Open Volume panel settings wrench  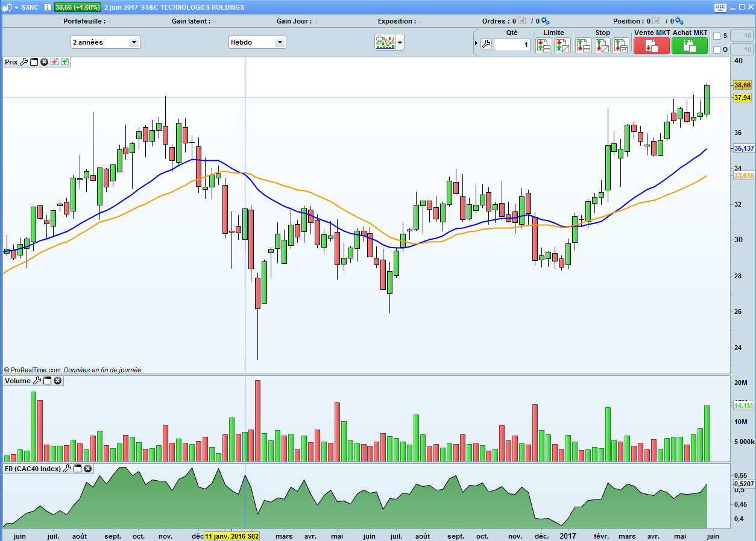point(37,381)
